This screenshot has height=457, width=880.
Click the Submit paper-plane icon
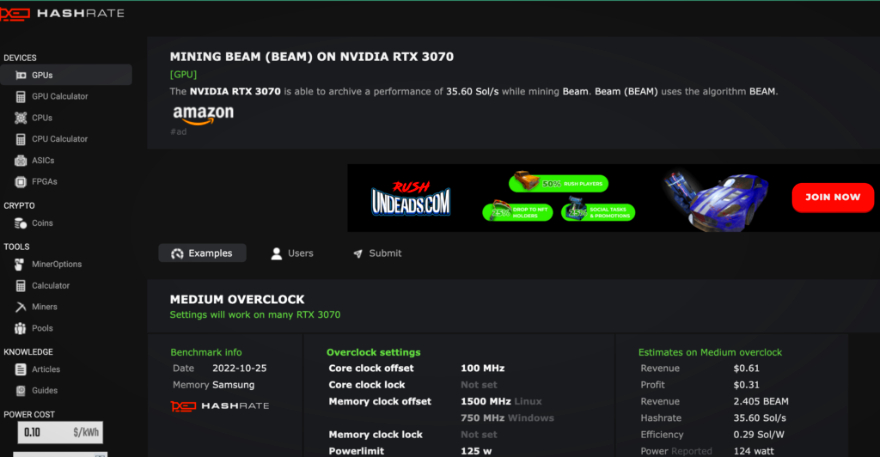click(x=358, y=254)
